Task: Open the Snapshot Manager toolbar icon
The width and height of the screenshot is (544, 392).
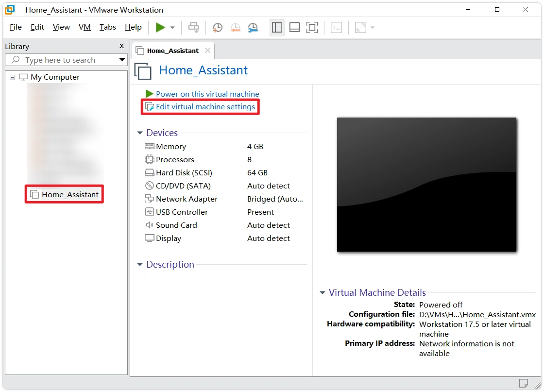Action: [x=253, y=27]
